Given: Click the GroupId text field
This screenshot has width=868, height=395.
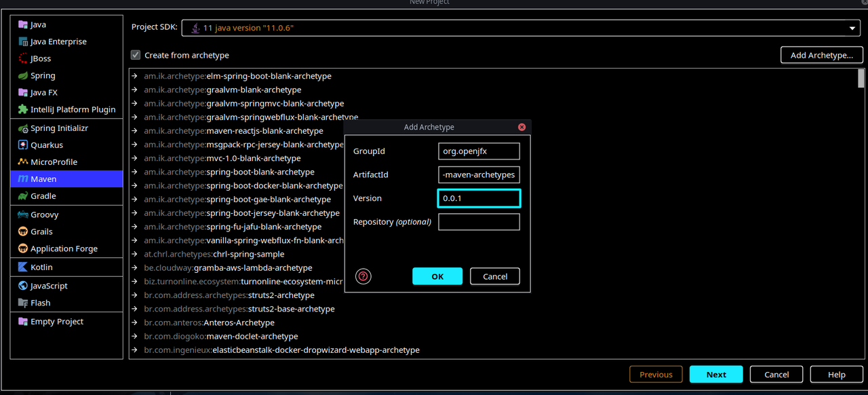Looking at the screenshot, I should (x=479, y=151).
